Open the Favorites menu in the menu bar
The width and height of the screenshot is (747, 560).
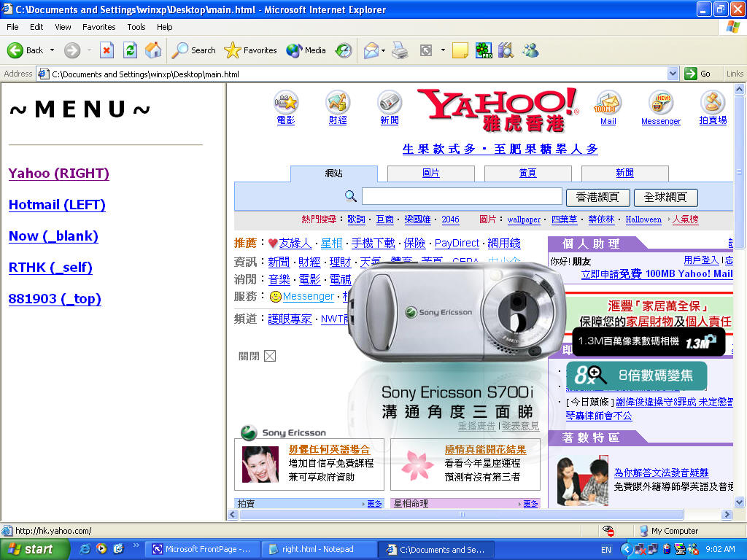(98, 27)
